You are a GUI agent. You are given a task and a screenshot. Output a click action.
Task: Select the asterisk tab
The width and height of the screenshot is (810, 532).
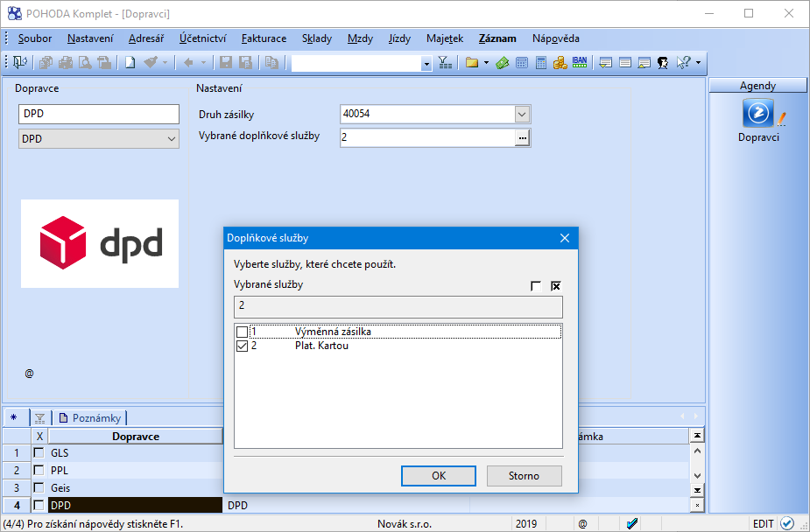click(14, 417)
